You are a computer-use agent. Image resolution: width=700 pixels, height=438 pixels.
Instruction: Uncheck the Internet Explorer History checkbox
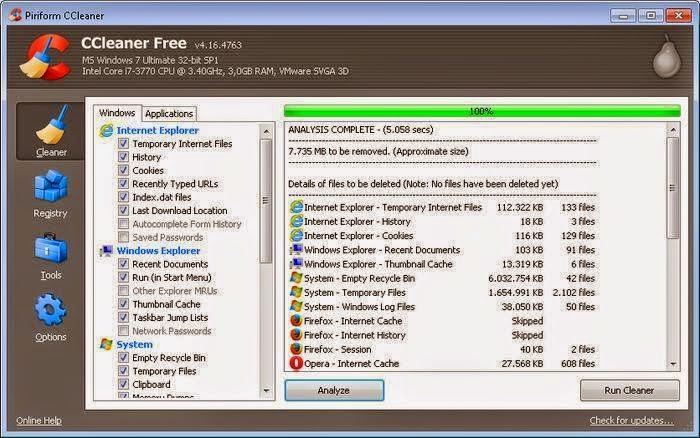(123, 157)
